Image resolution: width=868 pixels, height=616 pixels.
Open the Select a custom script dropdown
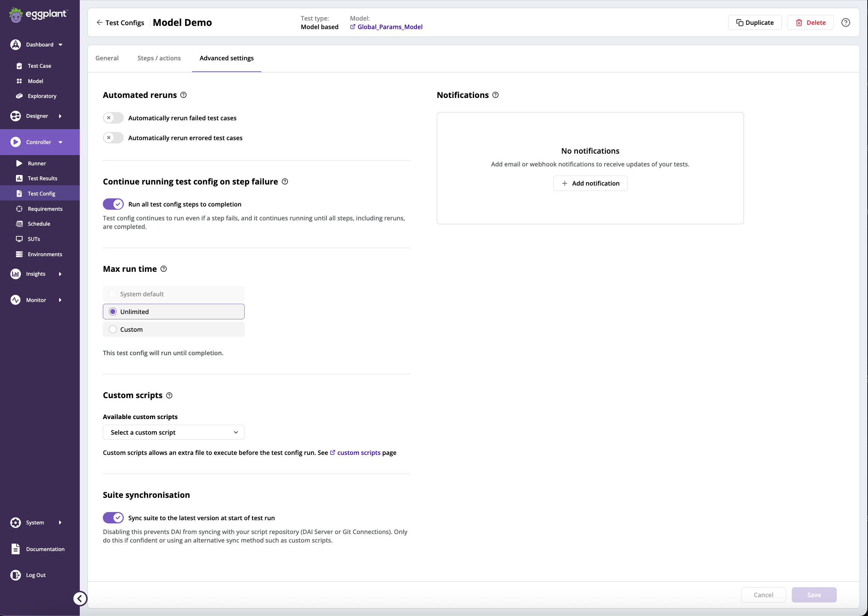173,432
